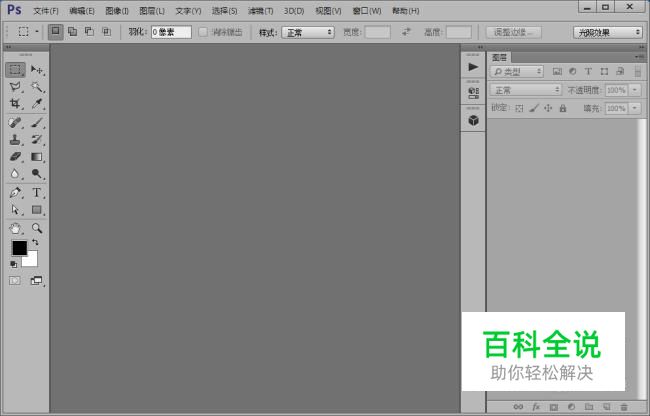Image resolution: width=650 pixels, height=416 pixels.
Task: Select the History Brush tool
Action: pyautogui.click(x=37, y=140)
